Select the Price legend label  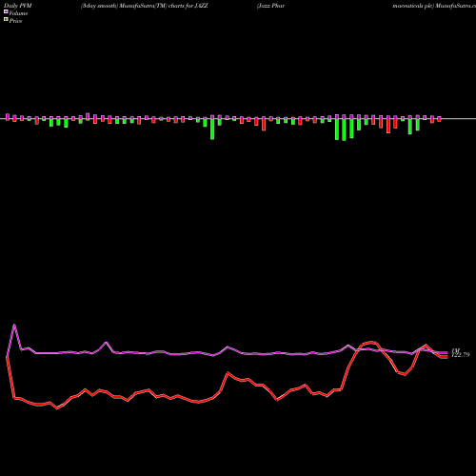tap(15, 21)
